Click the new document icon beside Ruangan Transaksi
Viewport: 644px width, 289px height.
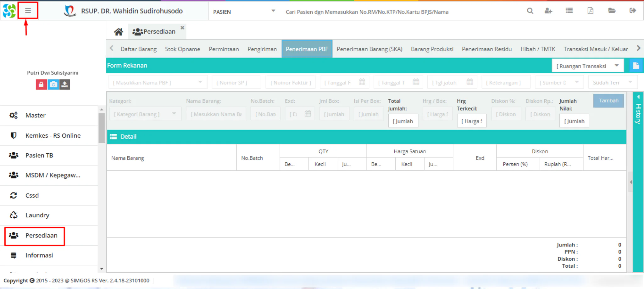(x=636, y=66)
